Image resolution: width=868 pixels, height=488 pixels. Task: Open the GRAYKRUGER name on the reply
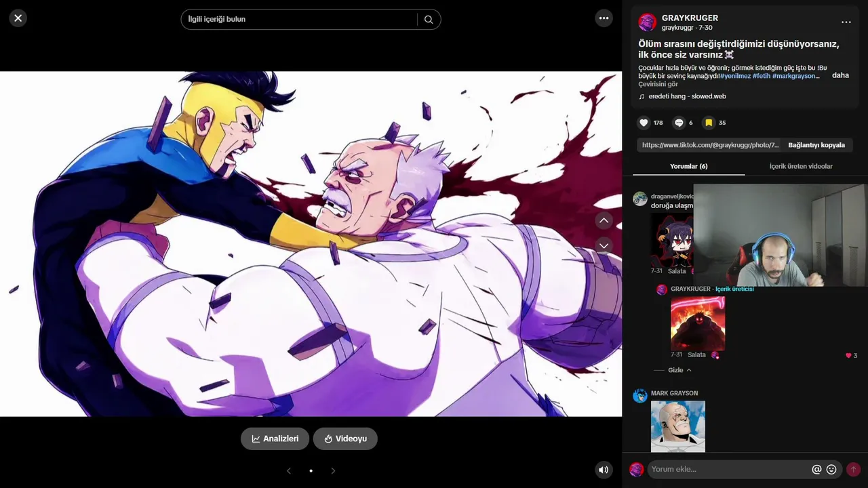coord(690,289)
